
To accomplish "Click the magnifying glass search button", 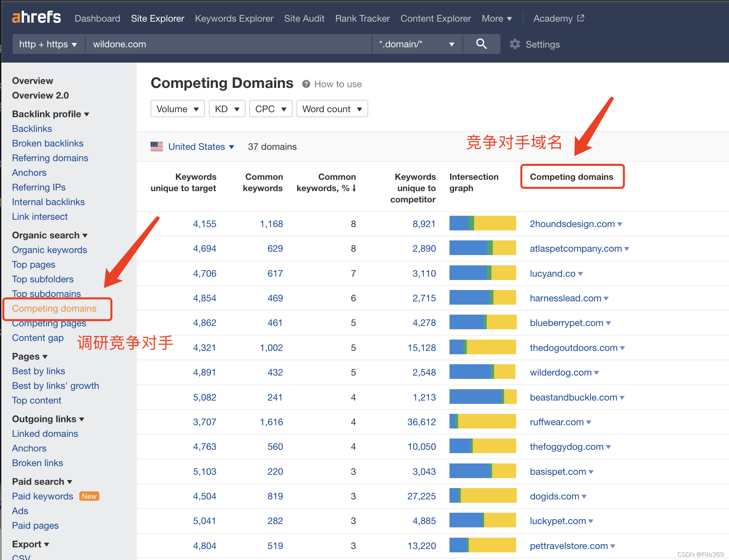I will [481, 44].
